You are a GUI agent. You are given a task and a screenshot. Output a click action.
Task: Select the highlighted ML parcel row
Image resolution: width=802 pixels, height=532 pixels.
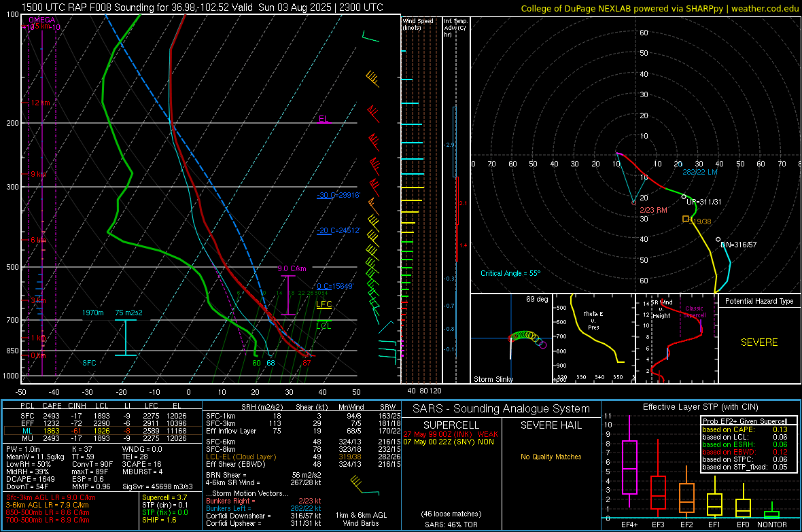pyautogui.click(x=103, y=431)
